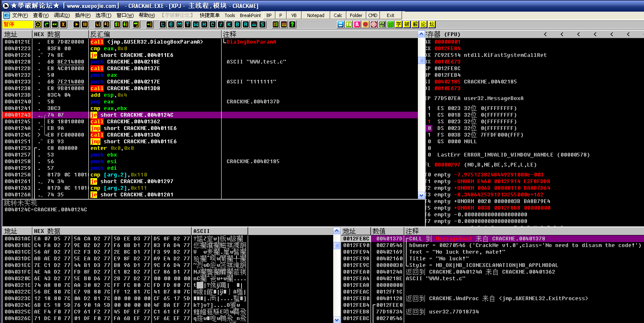Click the Open file (plus) toolbar icon
This screenshot has height=323, width=644.
(x=38, y=24)
